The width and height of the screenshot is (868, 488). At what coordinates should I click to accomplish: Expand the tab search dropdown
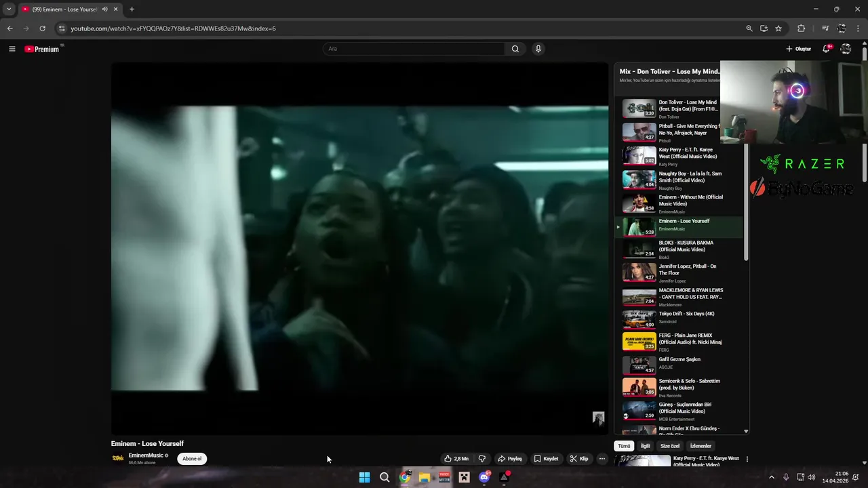tap(9, 9)
